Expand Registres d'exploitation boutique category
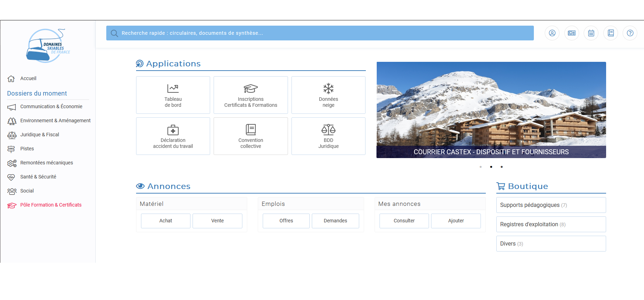Viewport: 644px width, 300px height. [x=551, y=224]
